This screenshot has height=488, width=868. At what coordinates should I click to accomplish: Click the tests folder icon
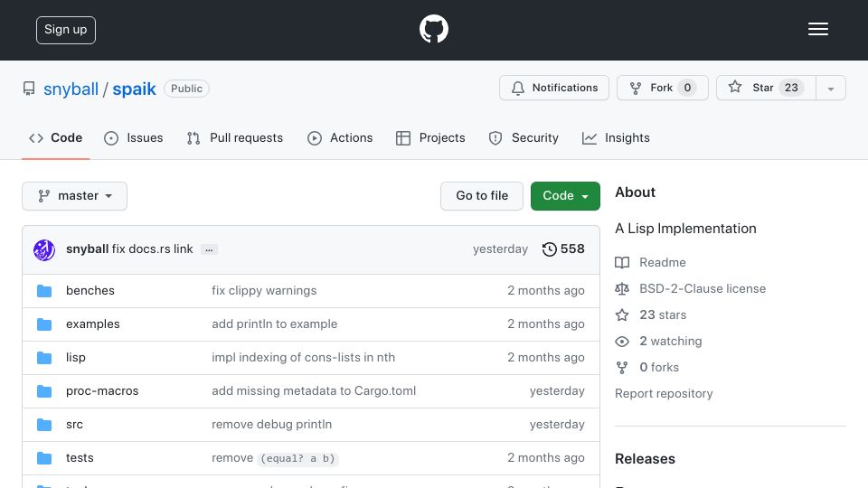click(x=44, y=458)
